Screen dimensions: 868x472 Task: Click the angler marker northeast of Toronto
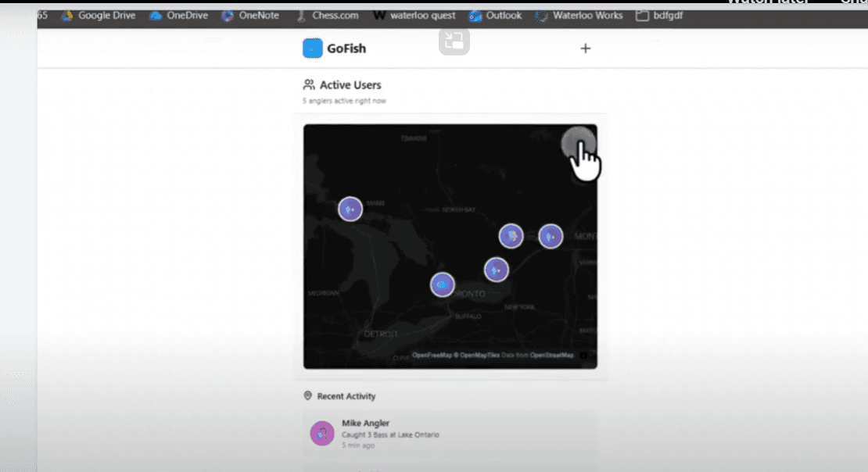pos(496,270)
